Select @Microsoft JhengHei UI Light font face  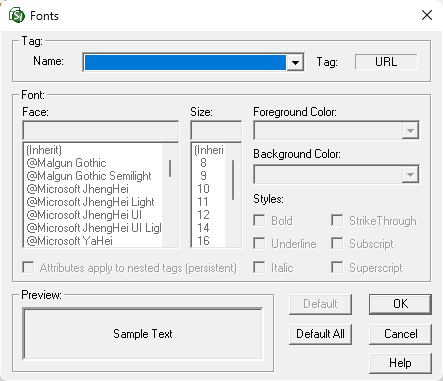tap(93, 228)
